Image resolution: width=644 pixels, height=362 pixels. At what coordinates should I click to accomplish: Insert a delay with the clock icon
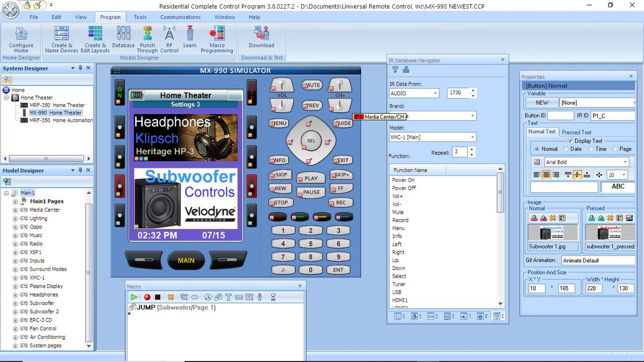(x=207, y=297)
